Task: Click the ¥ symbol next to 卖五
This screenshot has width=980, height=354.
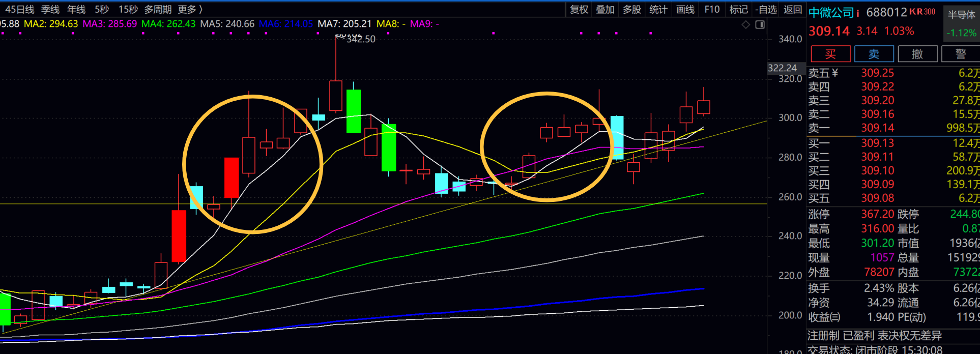Action: coord(835,73)
